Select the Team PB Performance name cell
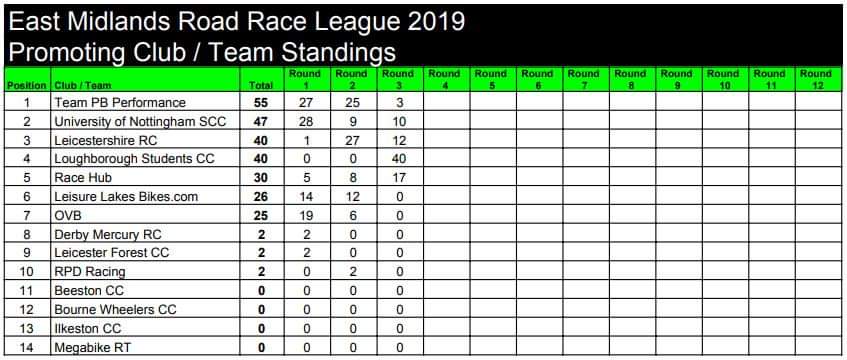The height and width of the screenshot is (360, 847). (145, 102)
